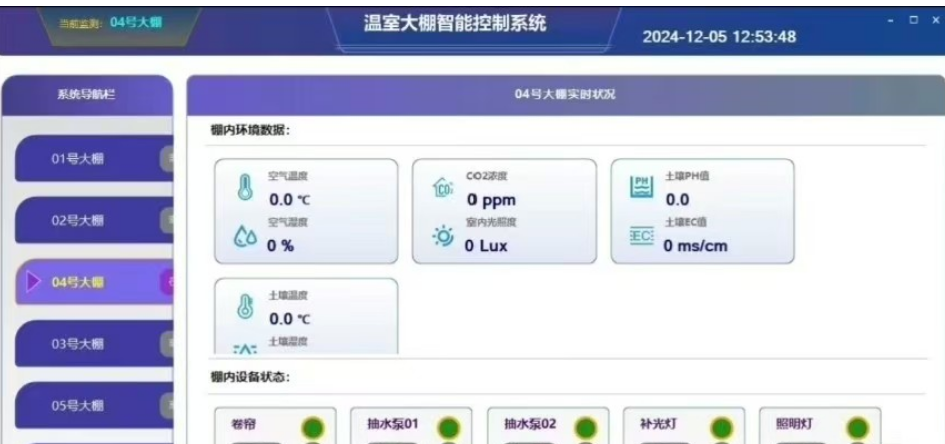Click the 抽水泵02 green status indicator
This screenshot has width=945, height=444.
tap(585, 428)
